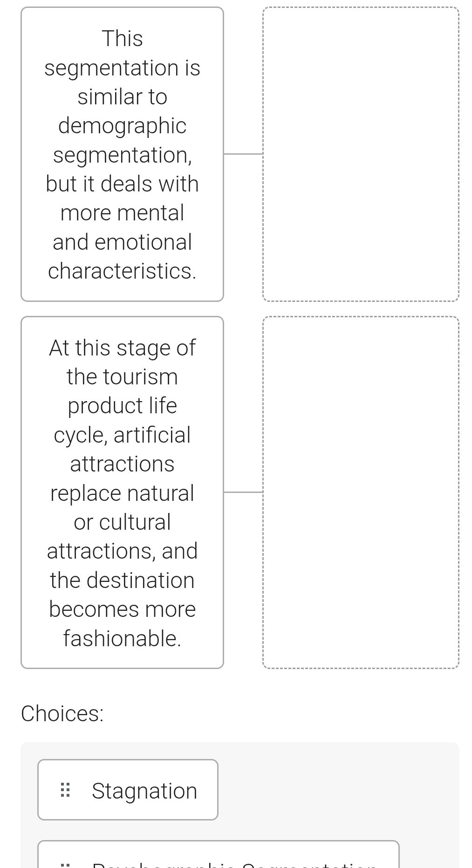Click the text "This segmentation is" in the top card

point(122,53)
